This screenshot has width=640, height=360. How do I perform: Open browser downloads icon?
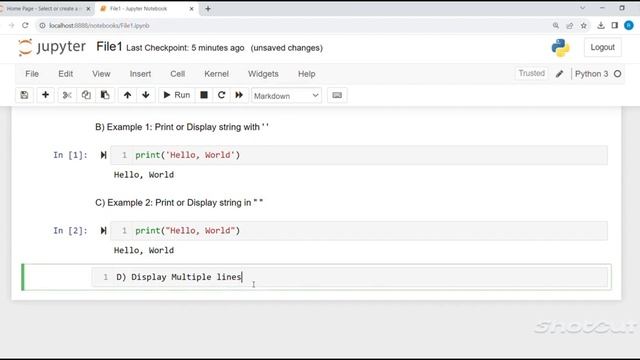click(x=601, y=25)
